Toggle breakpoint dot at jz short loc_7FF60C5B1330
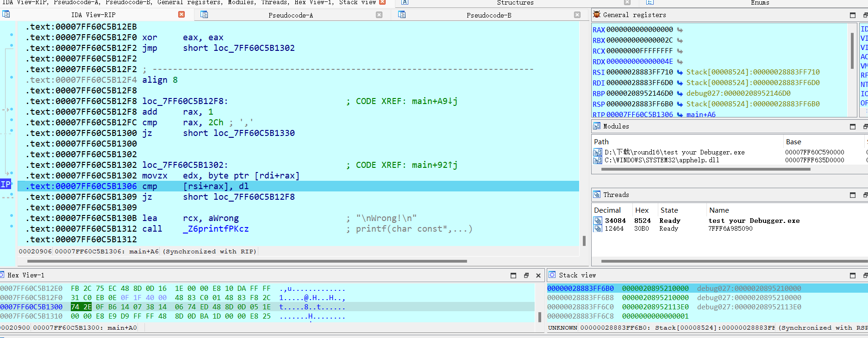Image resolution: width=868 pixels, height=338 pixels. click(12, 131)
